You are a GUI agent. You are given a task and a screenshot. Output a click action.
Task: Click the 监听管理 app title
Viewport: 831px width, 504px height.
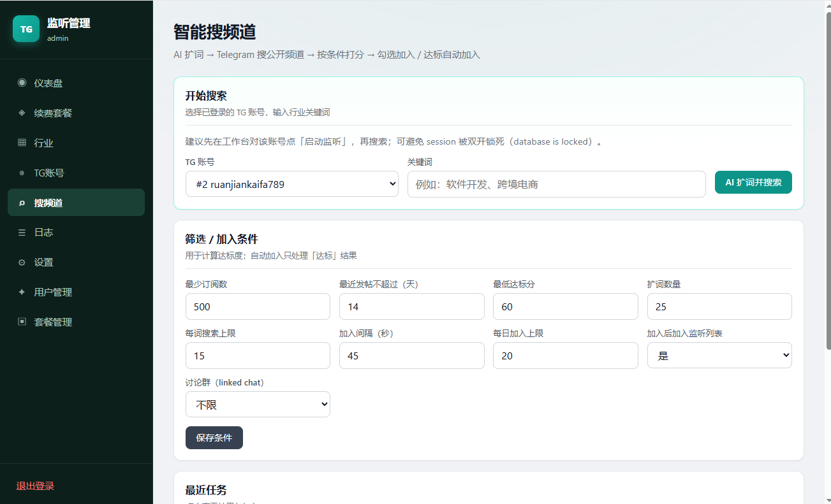(x=69, y=23)
